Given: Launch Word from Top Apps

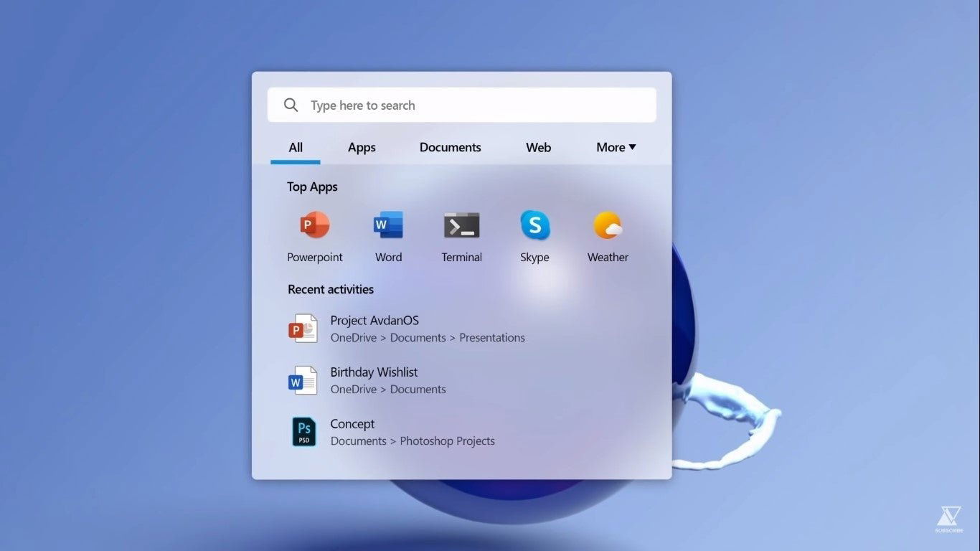Looking at the screenshot, I should (x=388, y=225).
